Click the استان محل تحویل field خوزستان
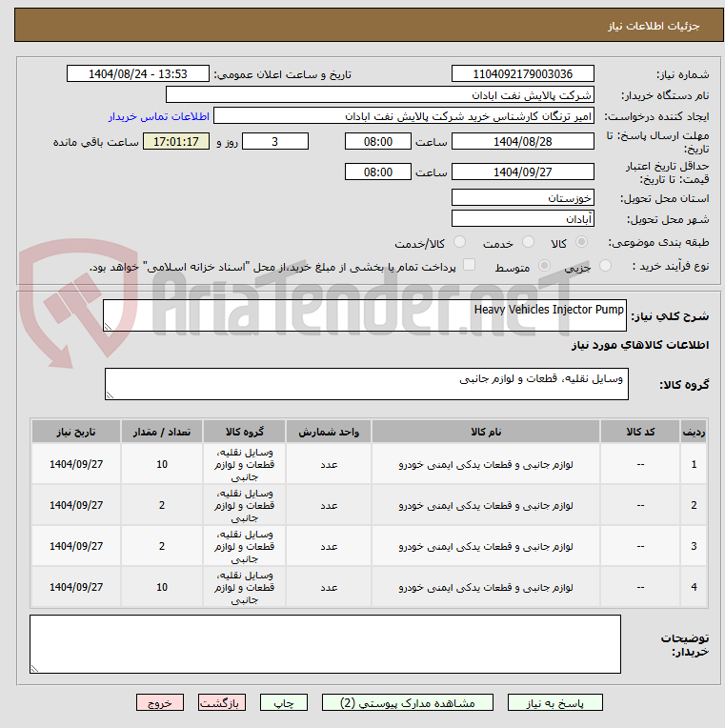This screenshot has width=725, height=728. pyautogui.click(x=523, y=198)
